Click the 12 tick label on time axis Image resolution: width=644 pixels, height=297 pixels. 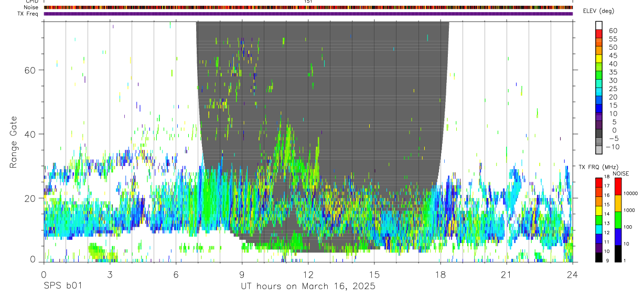pos(308,274)
